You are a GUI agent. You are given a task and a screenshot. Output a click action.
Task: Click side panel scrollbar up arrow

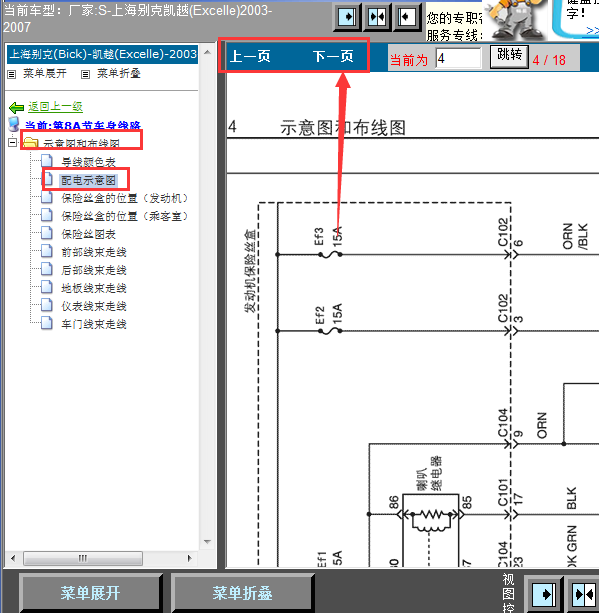[208, 52]
